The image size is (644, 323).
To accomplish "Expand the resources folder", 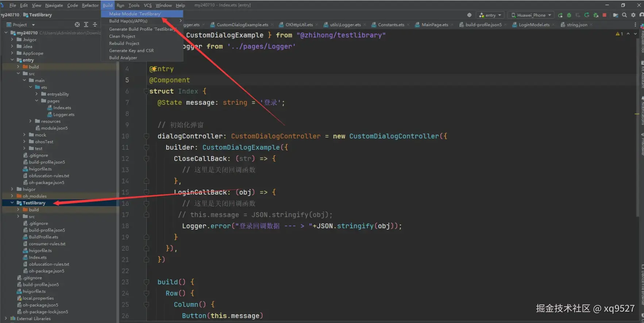I will coord(30,121).
